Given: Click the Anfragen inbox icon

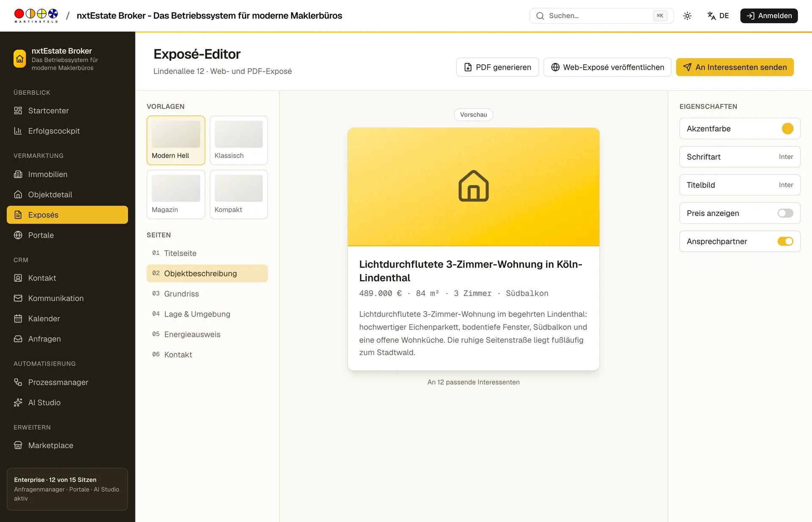Looking at the screenshot, I should coord(18,339).
